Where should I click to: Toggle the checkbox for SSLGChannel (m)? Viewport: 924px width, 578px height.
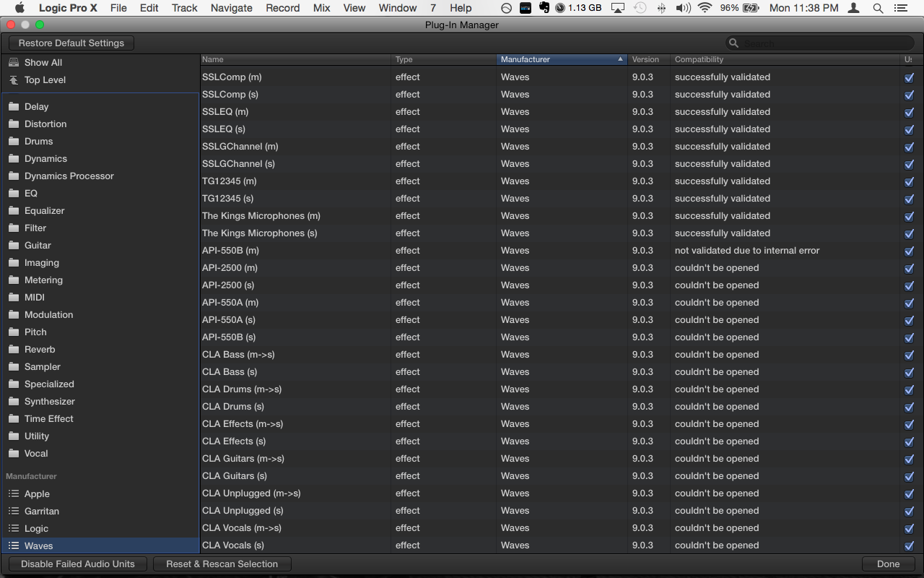coord(909,147)
